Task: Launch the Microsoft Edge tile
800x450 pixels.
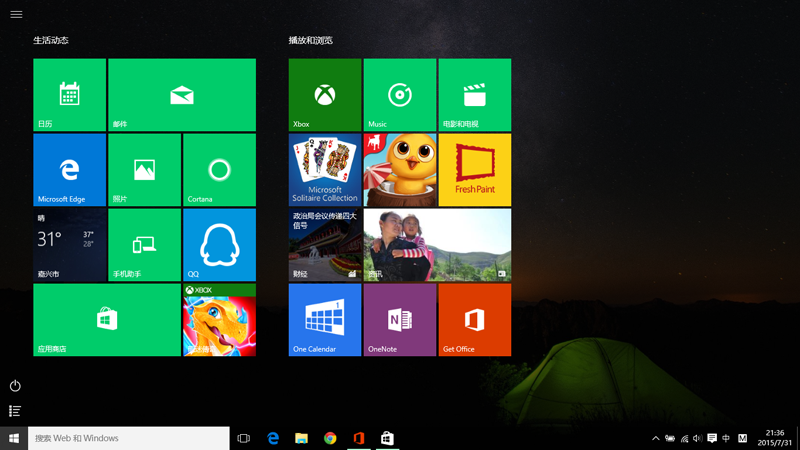Action: pos(69,170)
